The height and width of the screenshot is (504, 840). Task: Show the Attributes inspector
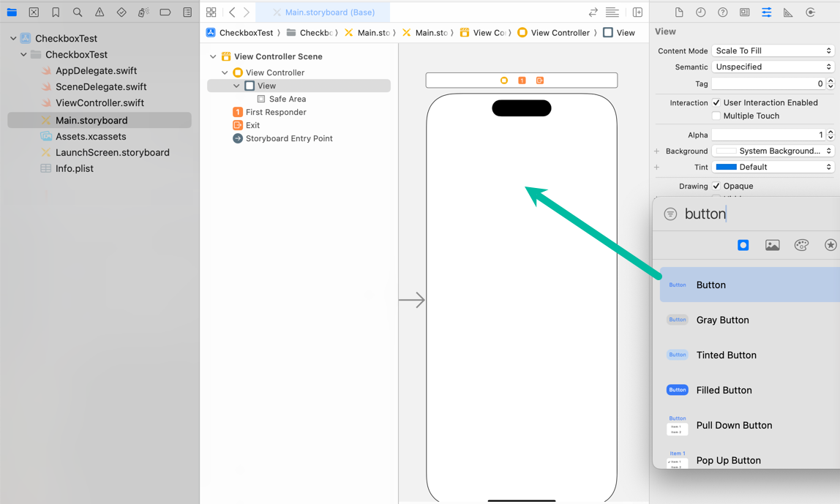[x=766, y=12]
